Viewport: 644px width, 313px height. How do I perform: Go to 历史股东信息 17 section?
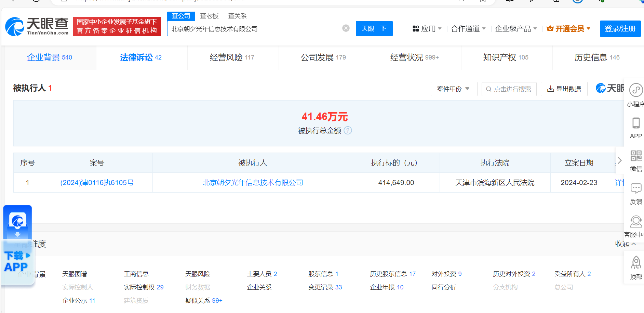pyautogui.click(x=393, y=274)
